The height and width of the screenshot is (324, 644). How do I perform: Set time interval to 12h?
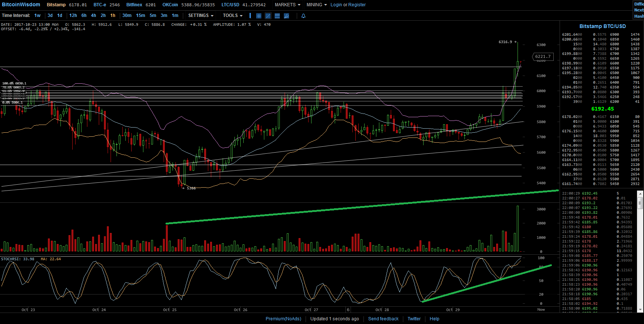coord(73,15)
